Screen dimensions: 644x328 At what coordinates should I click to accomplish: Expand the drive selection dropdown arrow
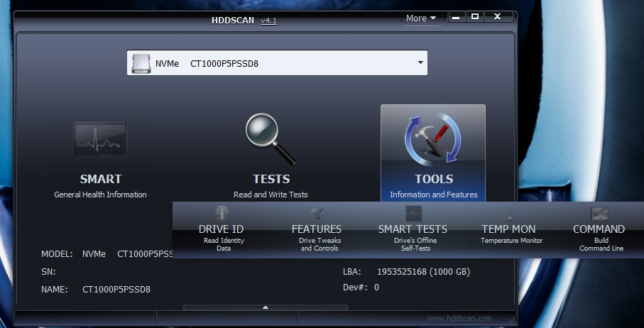coord(420,62)
